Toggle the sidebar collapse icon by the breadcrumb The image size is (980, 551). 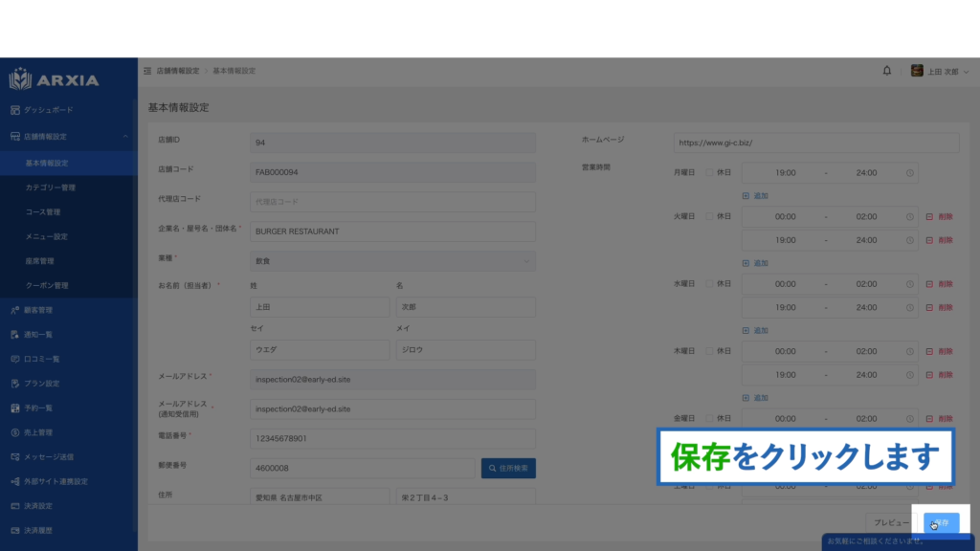[x=147, y=71]
